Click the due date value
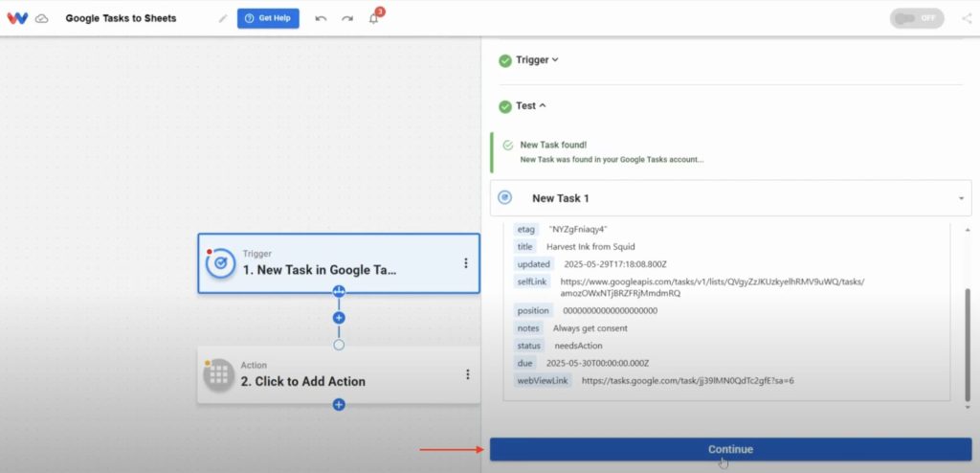Image resolution: width=980 pixels, height=473 pixels. coord(597,364)
